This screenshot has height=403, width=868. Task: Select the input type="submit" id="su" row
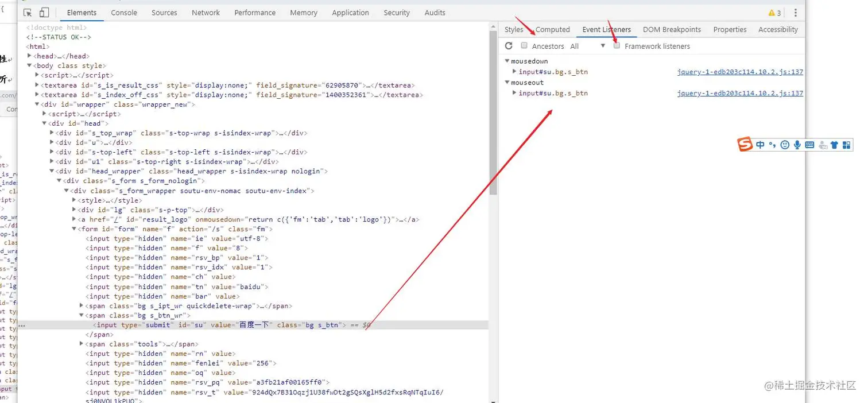(x=253, y=325)
